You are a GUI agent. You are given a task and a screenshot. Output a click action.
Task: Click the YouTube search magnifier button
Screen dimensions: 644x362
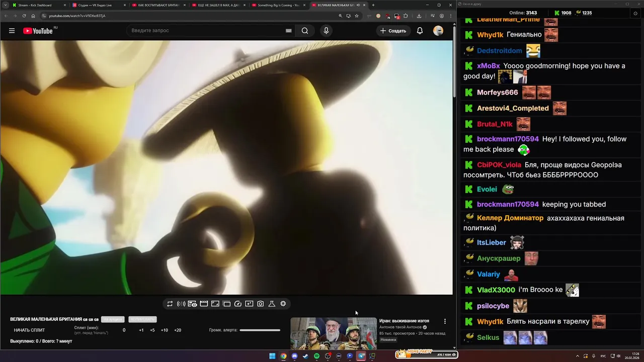coord(305,31)
